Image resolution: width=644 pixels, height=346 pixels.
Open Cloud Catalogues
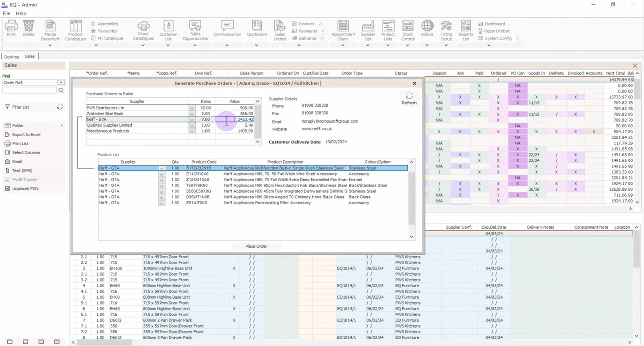[x=143, y=31]
